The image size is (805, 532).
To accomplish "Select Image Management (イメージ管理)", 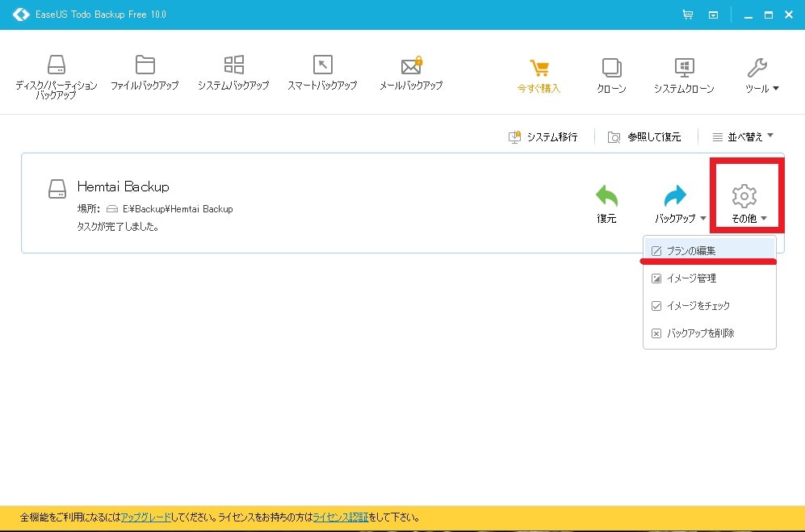I will 710,279.
